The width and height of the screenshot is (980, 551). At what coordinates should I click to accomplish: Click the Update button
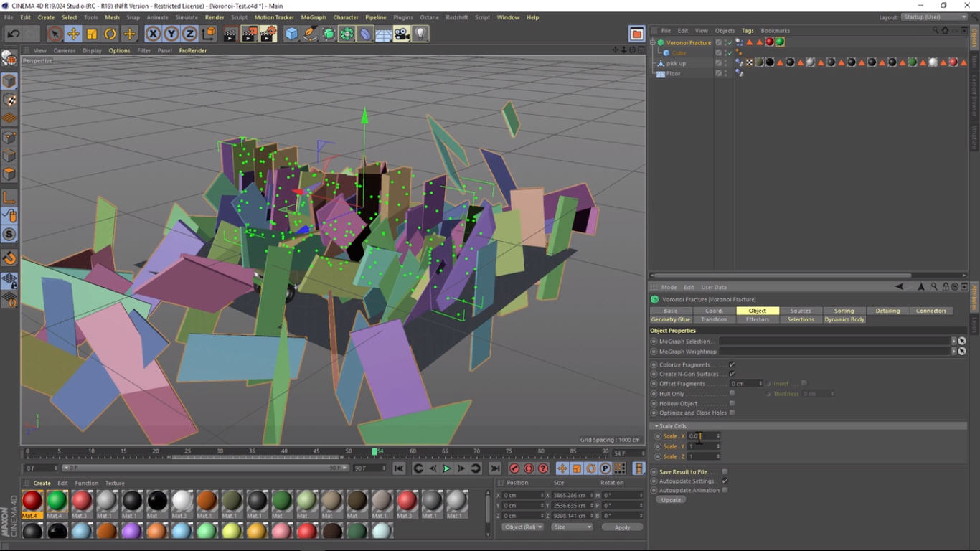[672, 500]
